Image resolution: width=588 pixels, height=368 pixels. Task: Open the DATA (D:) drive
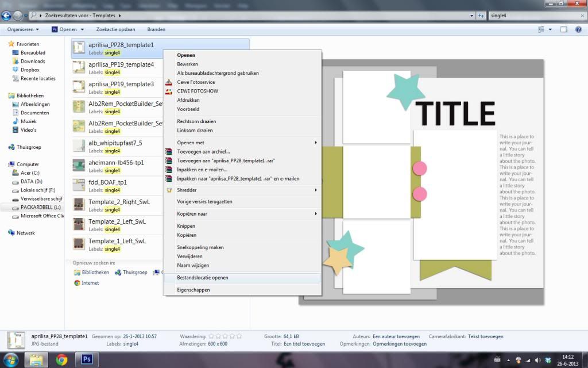coord(31,181)
